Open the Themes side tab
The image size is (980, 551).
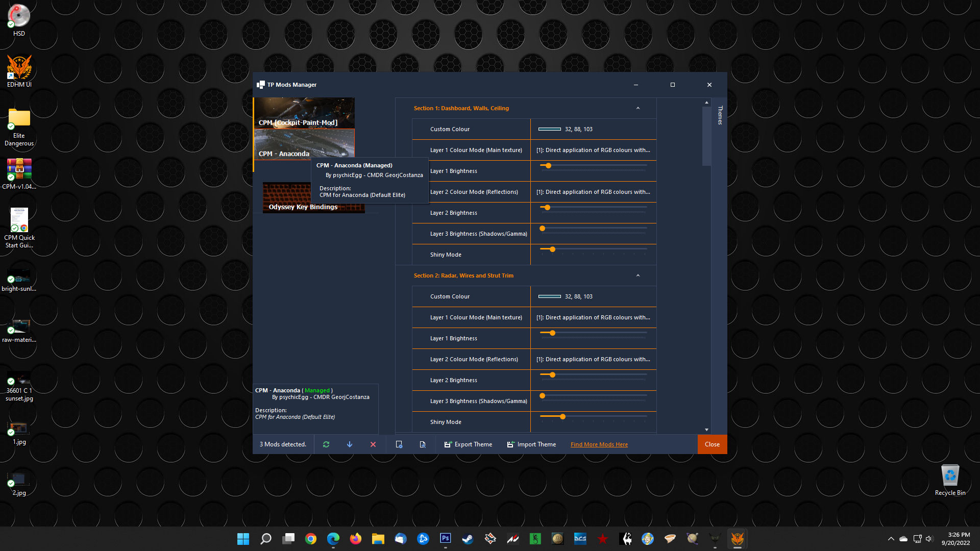point(720,115)
